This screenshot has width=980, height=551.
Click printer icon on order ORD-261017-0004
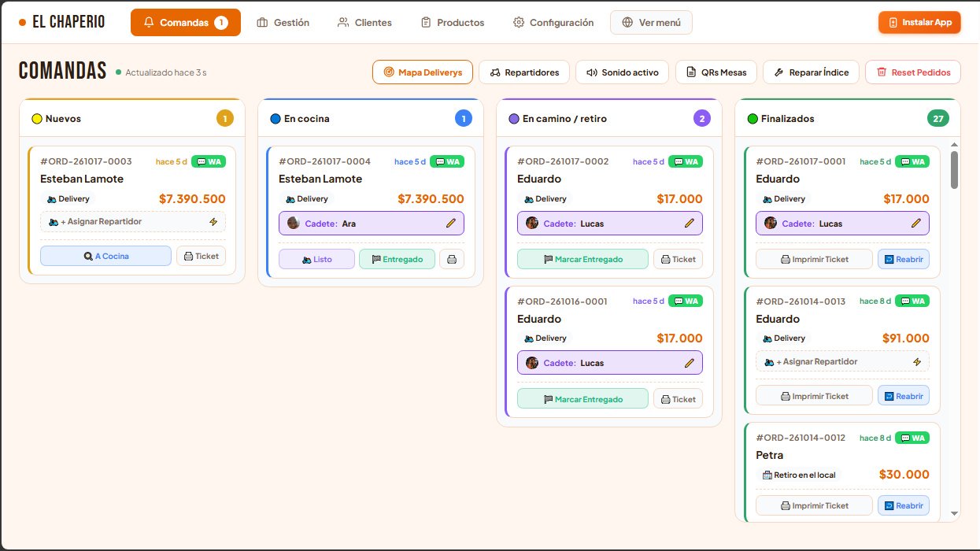[x=452, y=259]
